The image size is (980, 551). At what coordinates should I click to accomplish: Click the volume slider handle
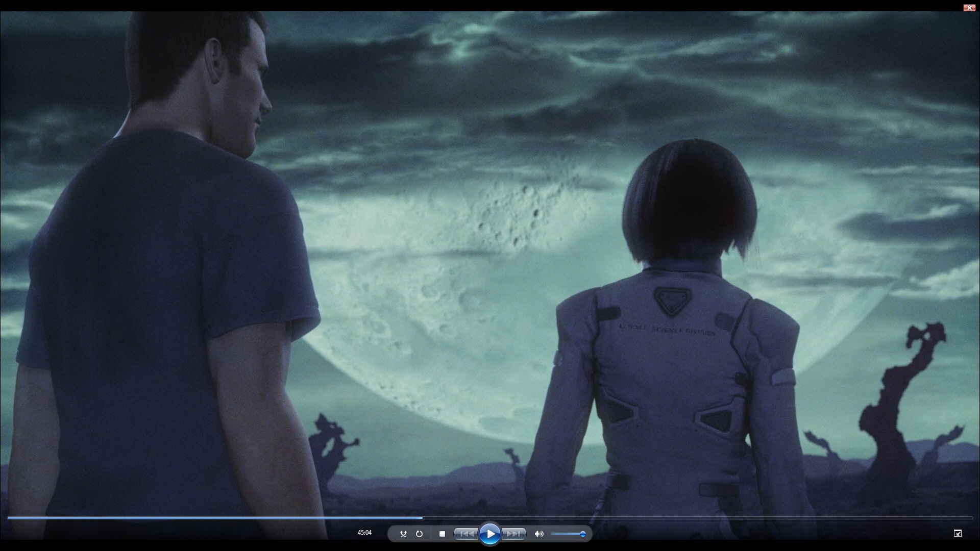coord(582,534)
